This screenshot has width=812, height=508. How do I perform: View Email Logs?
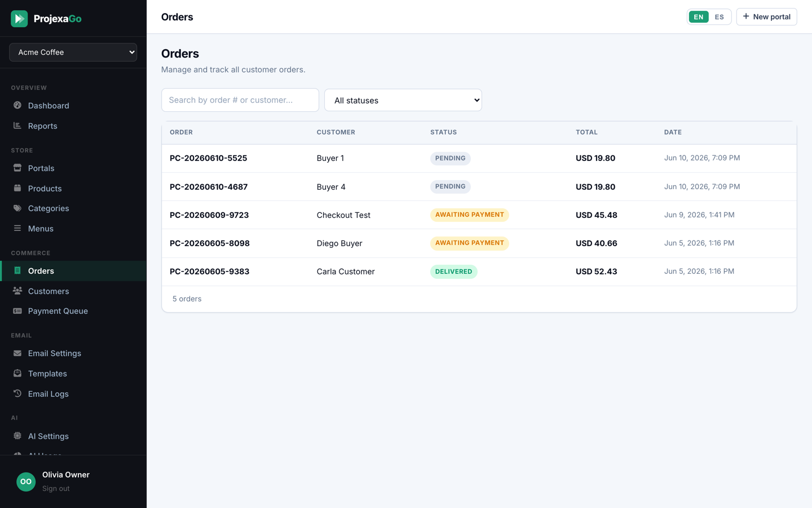(73, 394)
